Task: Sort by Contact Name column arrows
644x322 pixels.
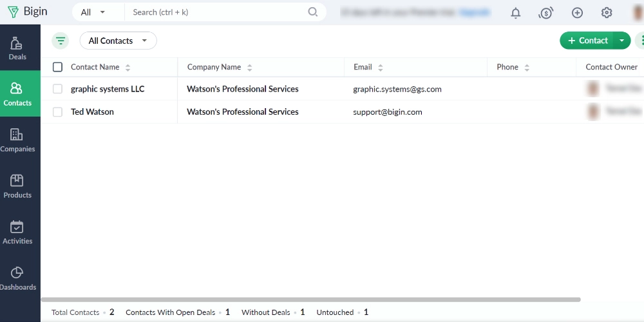Action: click(x=128, y=68)
